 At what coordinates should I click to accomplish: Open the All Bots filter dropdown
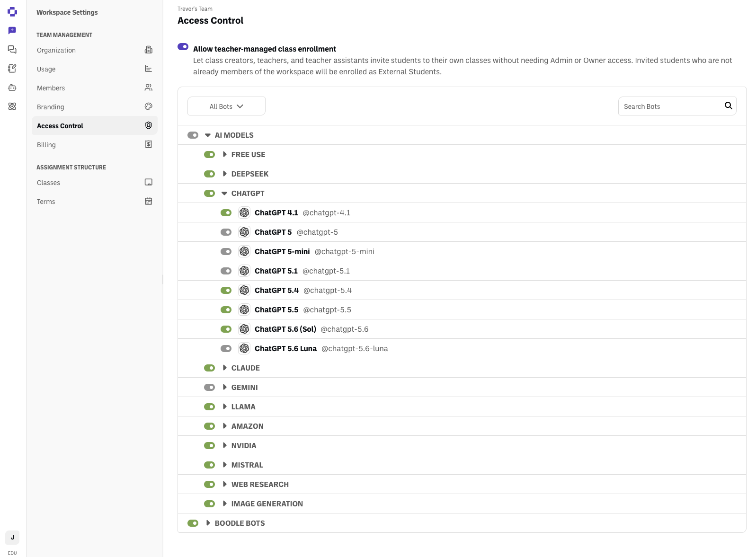(x=226, y=106)
